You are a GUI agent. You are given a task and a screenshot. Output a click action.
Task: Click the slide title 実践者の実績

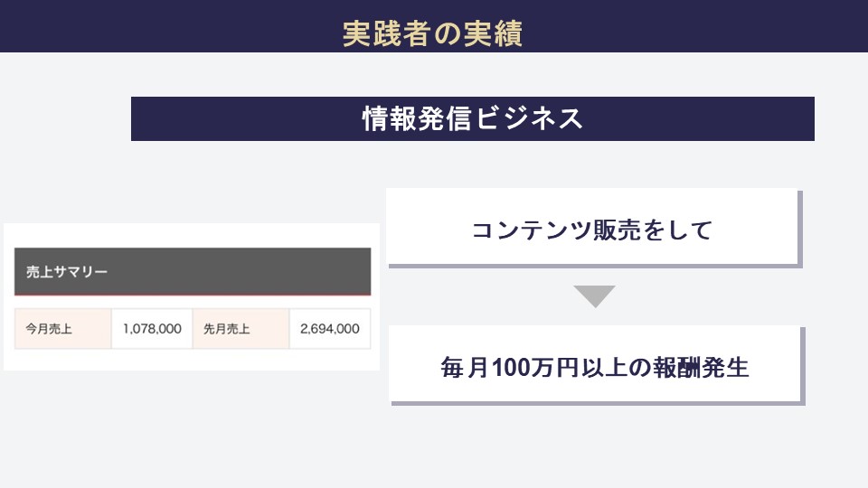(x=433, y=33)
